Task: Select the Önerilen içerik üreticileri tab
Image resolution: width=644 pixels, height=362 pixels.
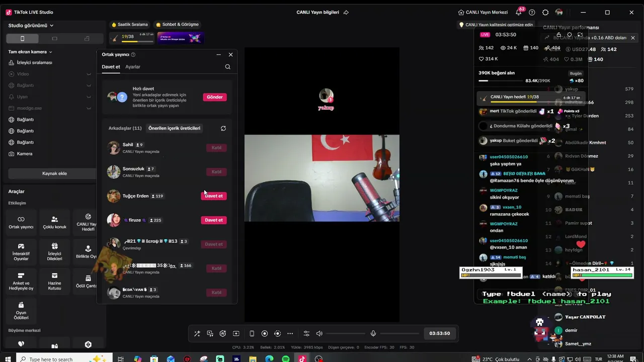Action: coord(174,128)
